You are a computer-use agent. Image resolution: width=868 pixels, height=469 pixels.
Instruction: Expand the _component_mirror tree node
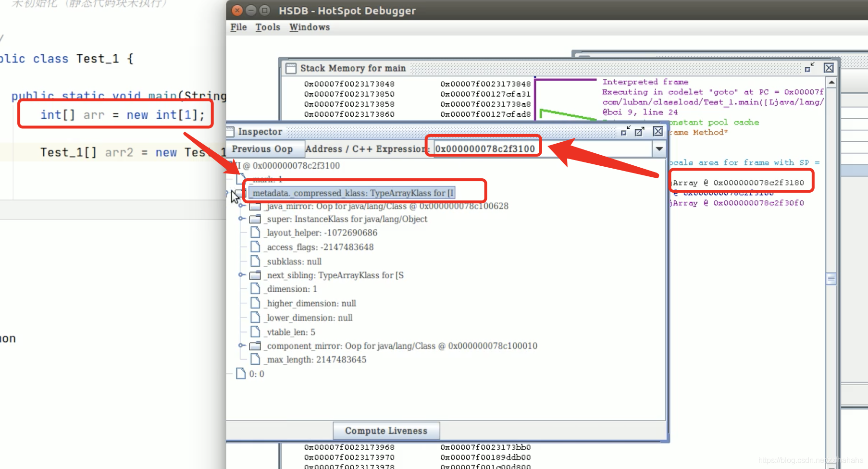click(x=242, y=346)
